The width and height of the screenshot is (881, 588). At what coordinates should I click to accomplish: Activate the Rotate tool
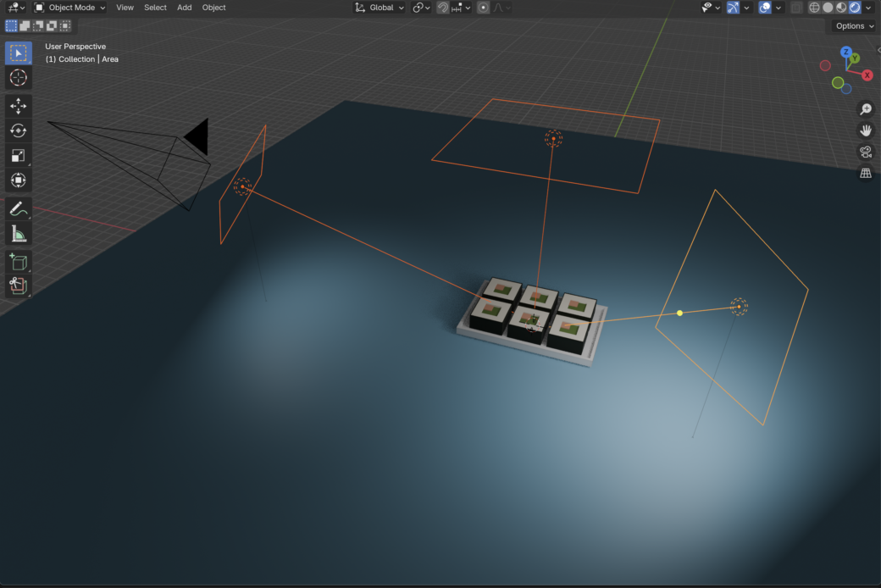[x=19, y=130]
